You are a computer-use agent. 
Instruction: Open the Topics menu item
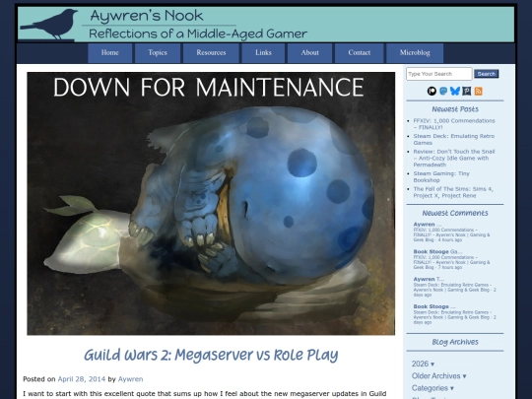pyautogui.click(x=158, y=53)
